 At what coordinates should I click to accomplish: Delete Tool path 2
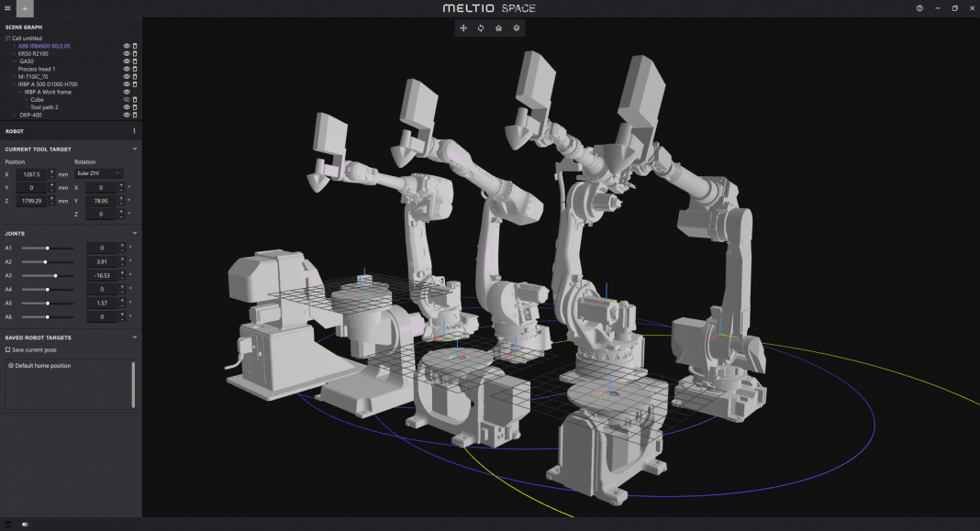[x=134, y=106]
